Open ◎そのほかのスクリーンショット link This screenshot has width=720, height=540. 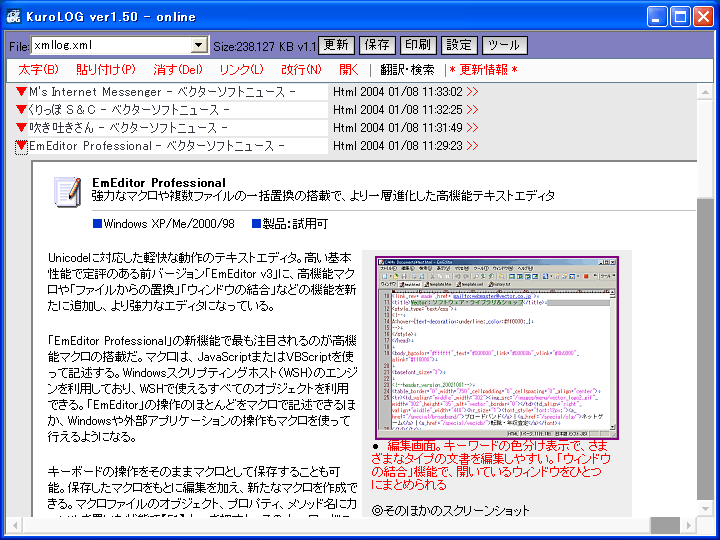[450, 511]
